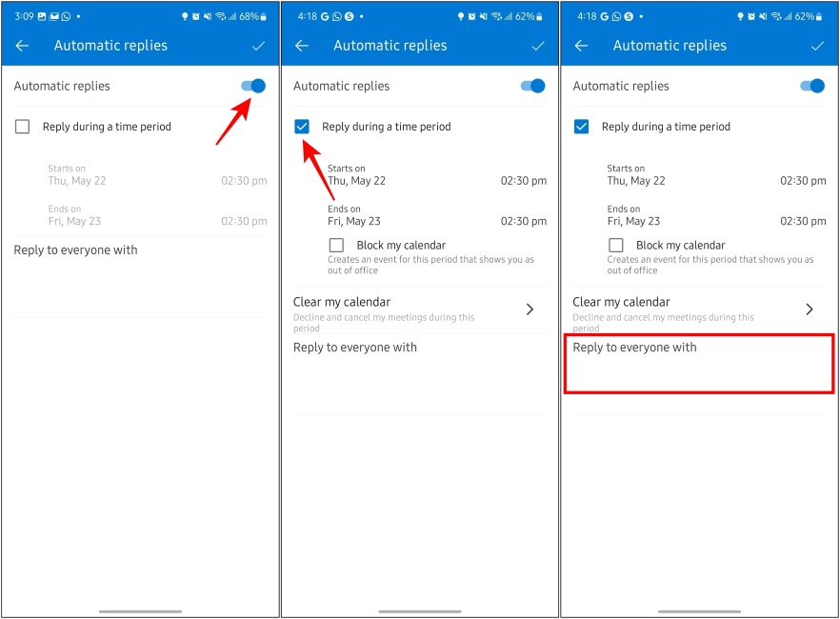Turn off the Automatic replies switch
This screenshot has height=619, width=840.
252,86
